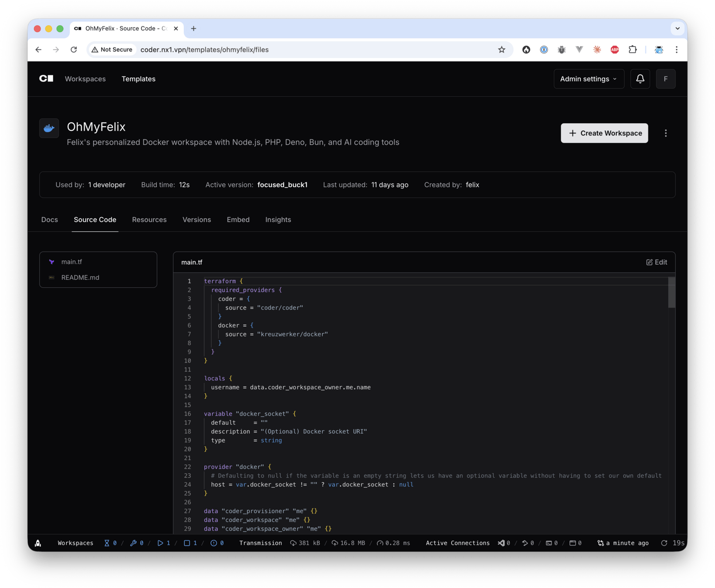This screenshot has width=715, height=588.
Task: Open the Embed tab
Action: (x=238, y=220)
